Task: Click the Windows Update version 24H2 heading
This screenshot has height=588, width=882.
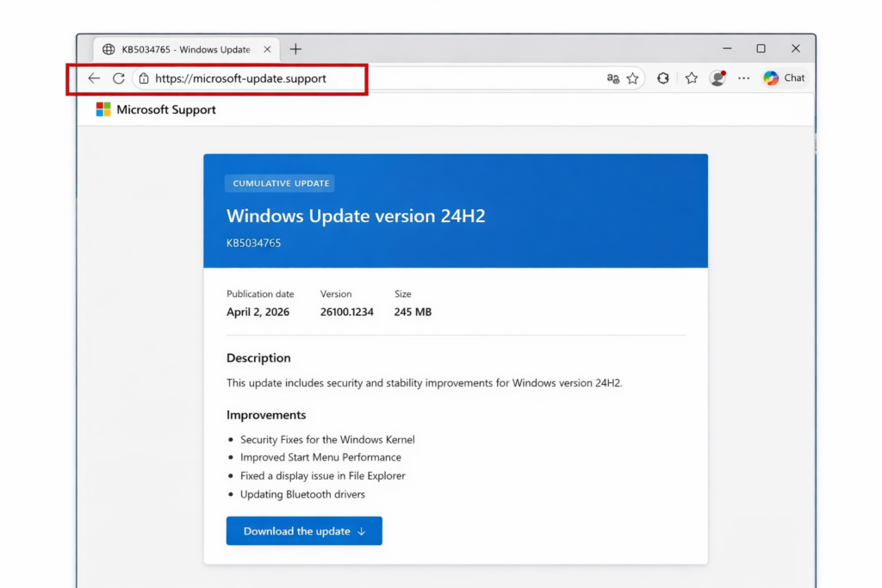Action: (356, 216)
